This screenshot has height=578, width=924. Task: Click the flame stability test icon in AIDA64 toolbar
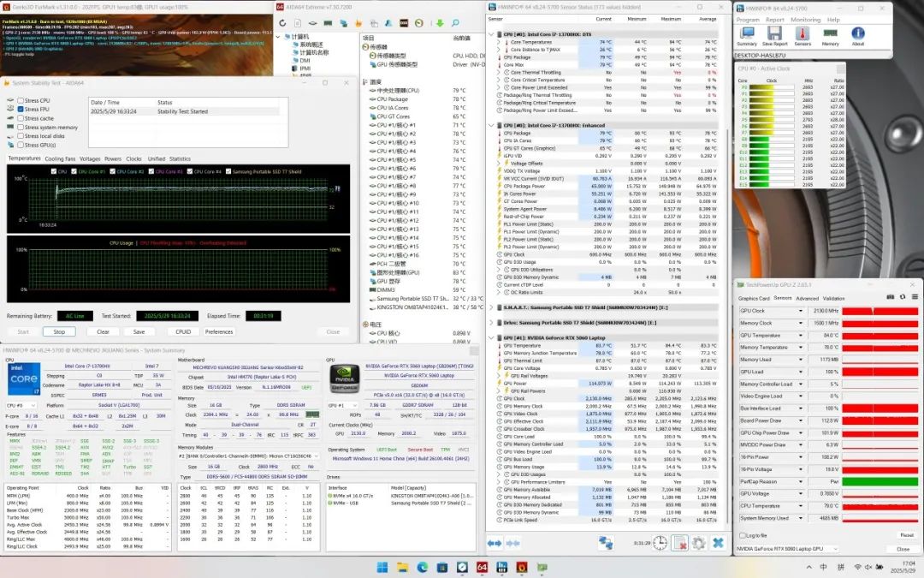tap(358, 23)
